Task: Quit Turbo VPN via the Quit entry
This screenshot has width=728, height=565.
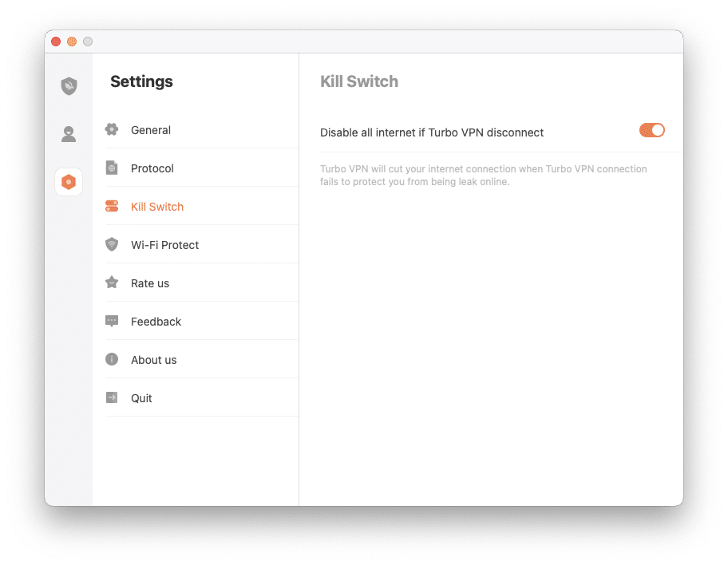Action: tap(140, 397)
